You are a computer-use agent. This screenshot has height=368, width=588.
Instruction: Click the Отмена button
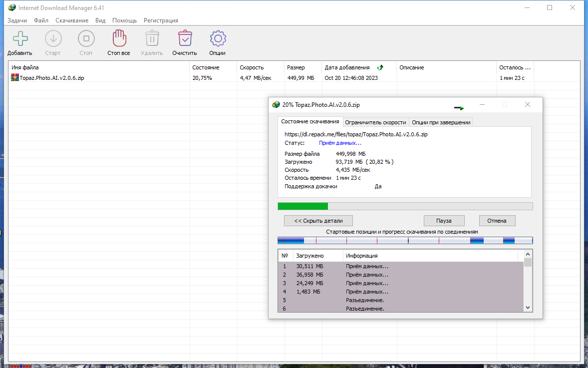click(497, 221)
